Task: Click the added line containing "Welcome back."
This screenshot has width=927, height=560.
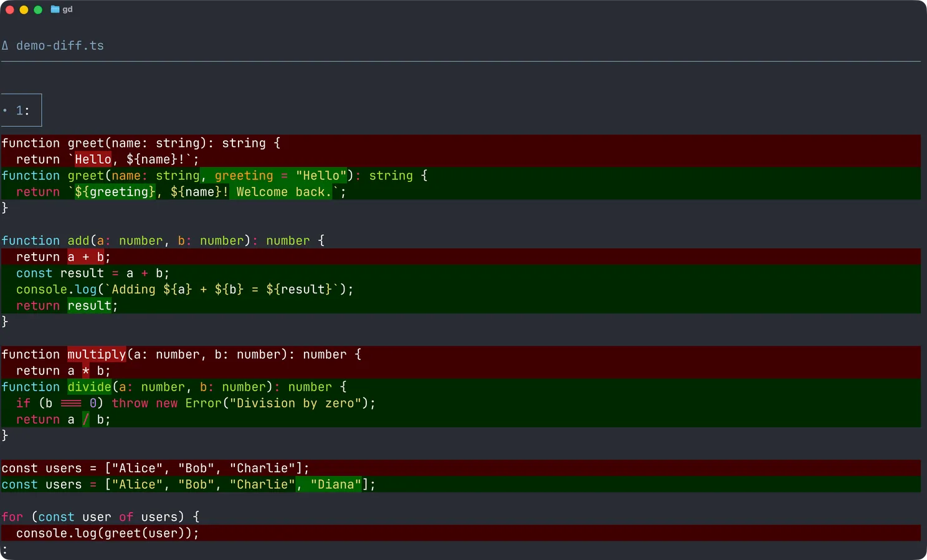Action: click(x=461, y=191)
